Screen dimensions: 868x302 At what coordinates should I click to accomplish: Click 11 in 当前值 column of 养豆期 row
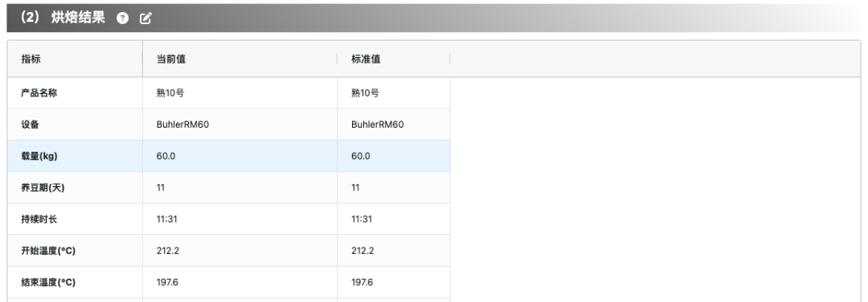tap(161, 187)
